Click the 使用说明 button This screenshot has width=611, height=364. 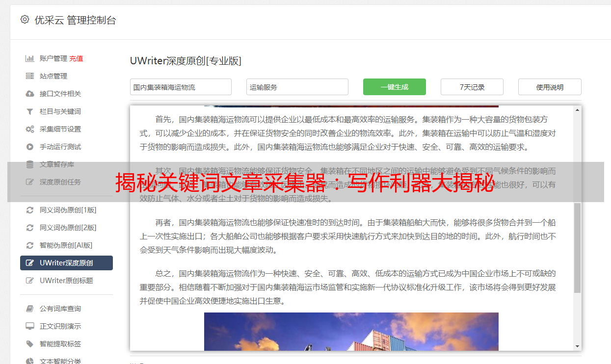(x=550, y=87)
